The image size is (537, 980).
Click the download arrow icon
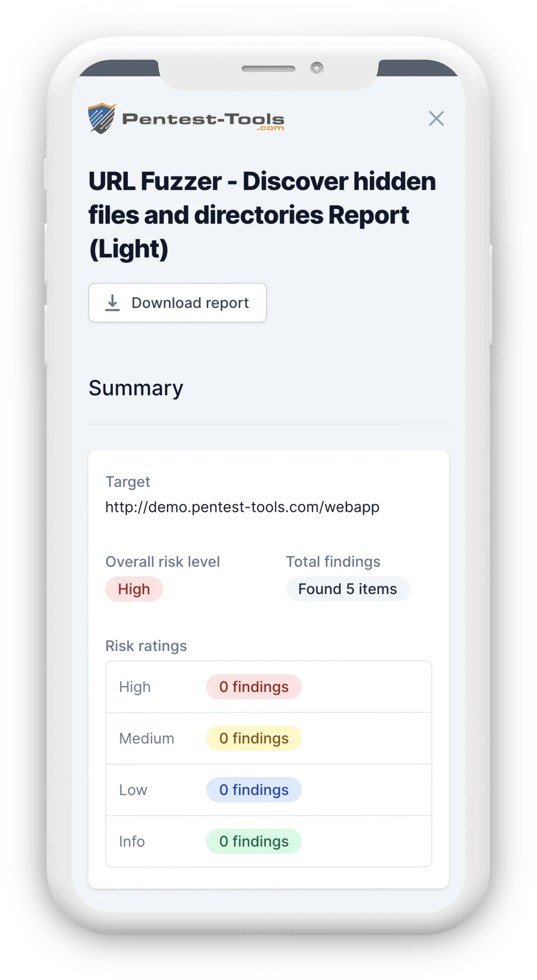tap(113, 303)
